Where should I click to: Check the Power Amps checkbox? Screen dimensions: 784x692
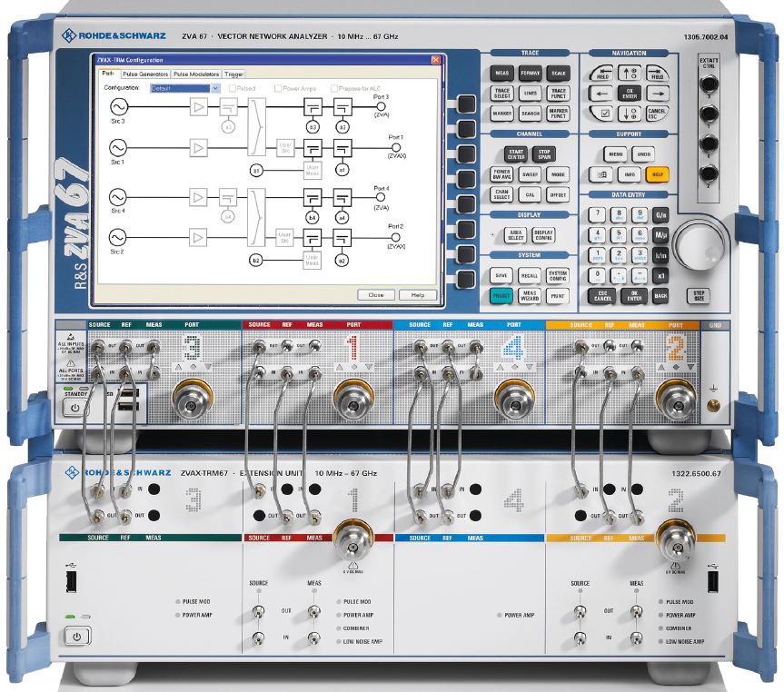click(x=278, y=88)
